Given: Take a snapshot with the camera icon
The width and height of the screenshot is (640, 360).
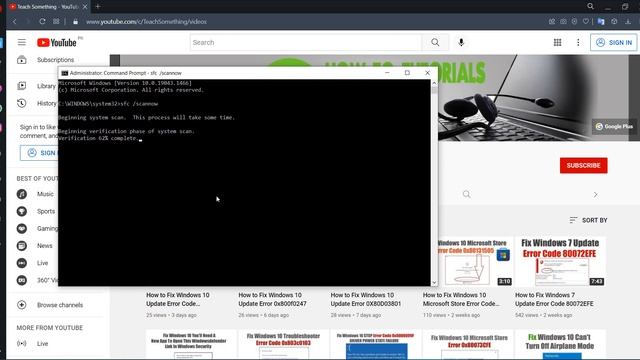Looking at the screenshot, I should click(563, 22).
